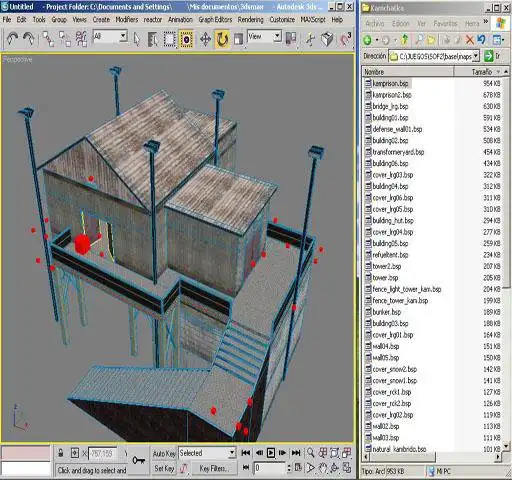
Task: Click the pink MAXScript listener mini box
Action: coord(26,453)
